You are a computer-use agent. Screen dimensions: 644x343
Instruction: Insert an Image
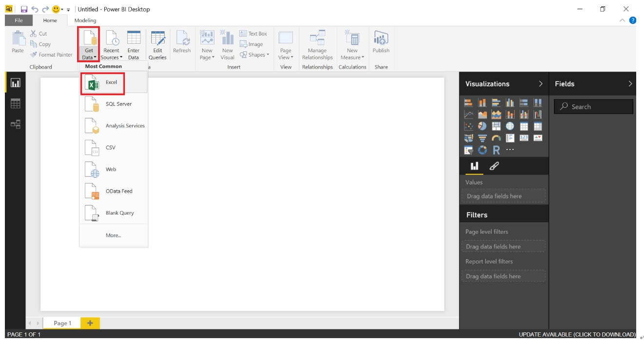pos(251,44)
